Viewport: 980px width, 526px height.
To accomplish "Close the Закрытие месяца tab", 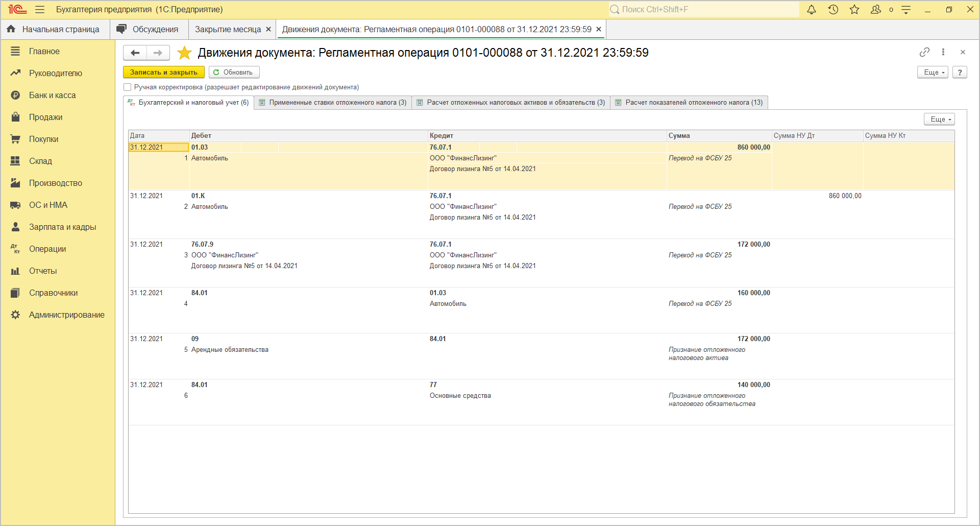I will click(268, 29).
